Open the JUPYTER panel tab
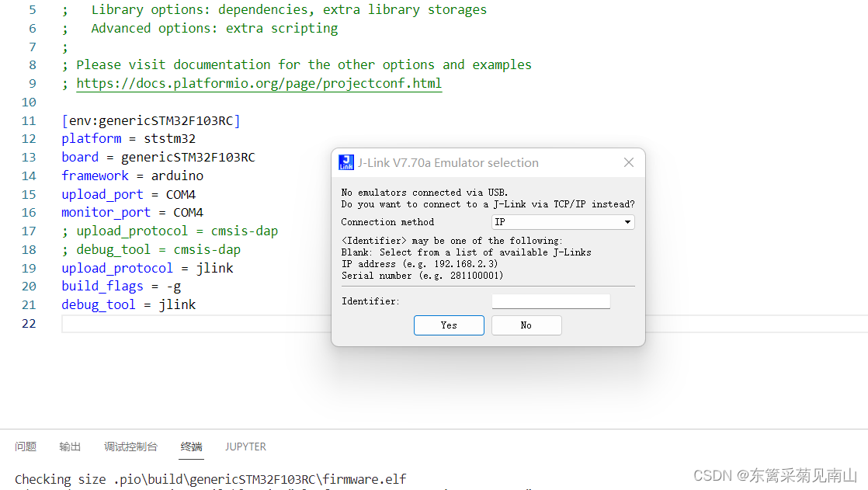 [x=245, y=447]
